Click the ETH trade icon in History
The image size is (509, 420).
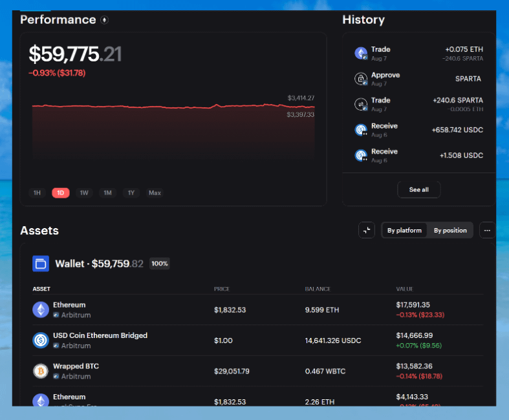[x=361, y=53]
